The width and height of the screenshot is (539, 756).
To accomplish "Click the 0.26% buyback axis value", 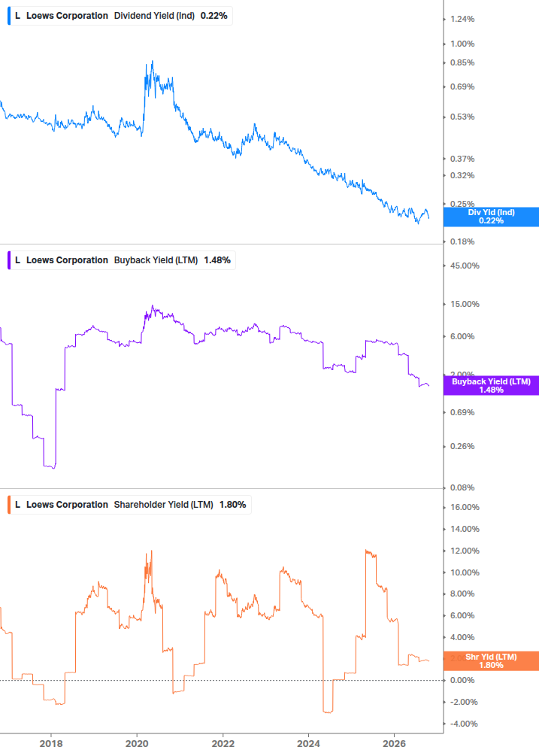I will pyautogui.click(x=462, y=447).
